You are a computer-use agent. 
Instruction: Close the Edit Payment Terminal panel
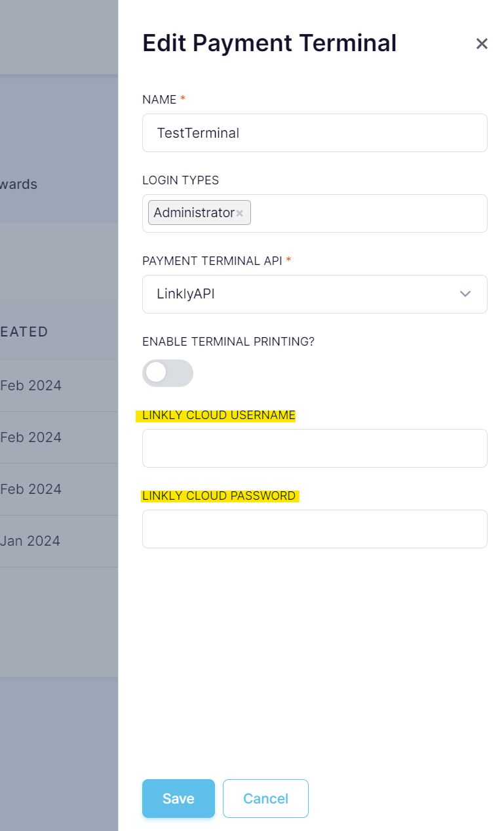click(x=482, y=44)
